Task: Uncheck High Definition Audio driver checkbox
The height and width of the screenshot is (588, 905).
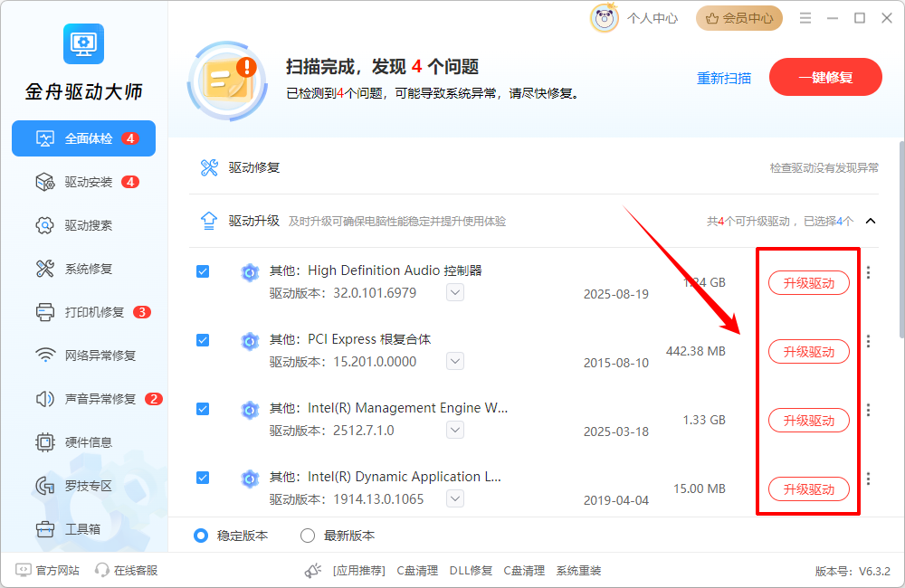Action: tap(203, 271)
